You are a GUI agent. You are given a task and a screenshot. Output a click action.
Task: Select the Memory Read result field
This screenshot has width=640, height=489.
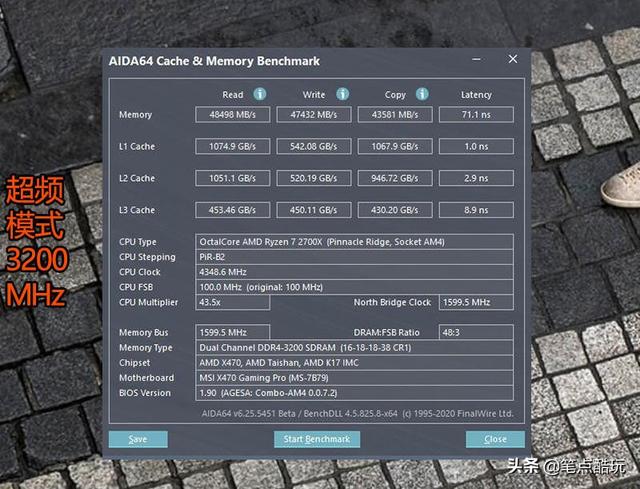(232, 115)
